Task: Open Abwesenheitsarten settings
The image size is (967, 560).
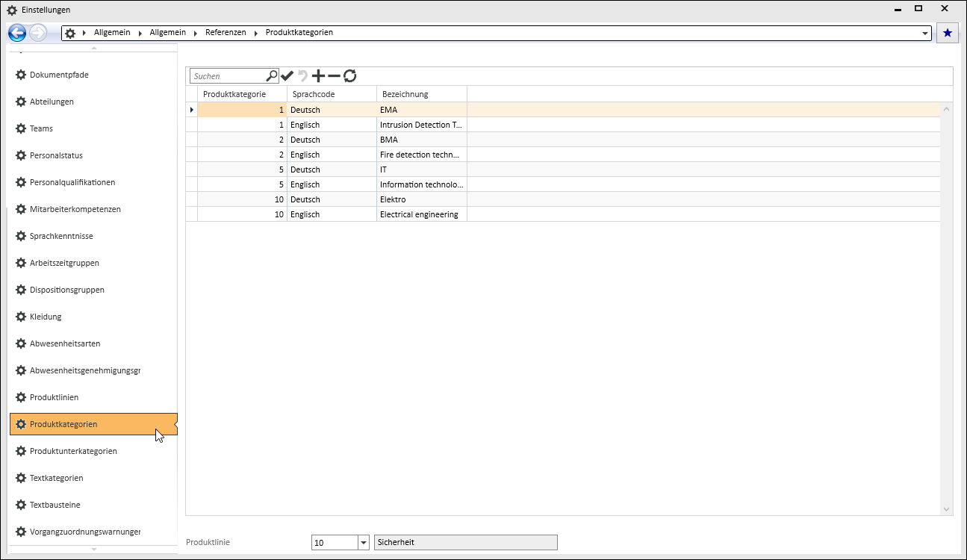Action: coord(93,343)
